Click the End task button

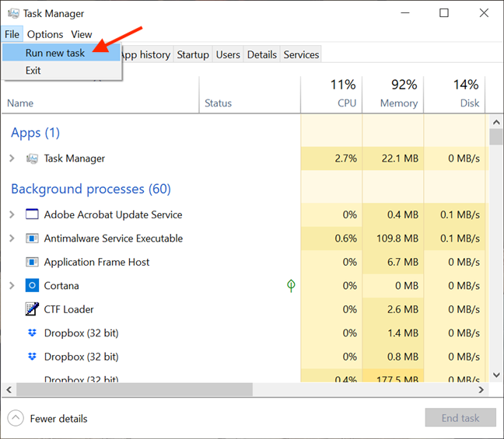[x=460, y=418]
